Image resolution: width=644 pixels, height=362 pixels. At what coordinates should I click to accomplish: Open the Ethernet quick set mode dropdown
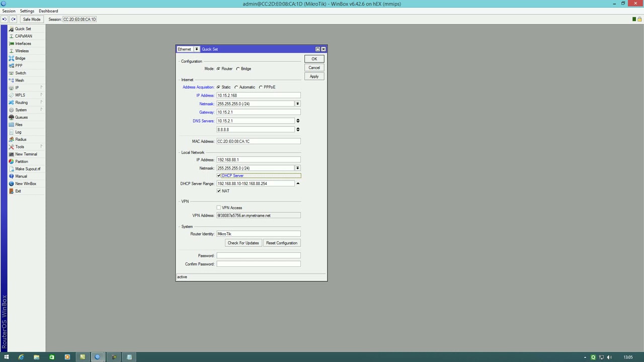pos(197,49)
